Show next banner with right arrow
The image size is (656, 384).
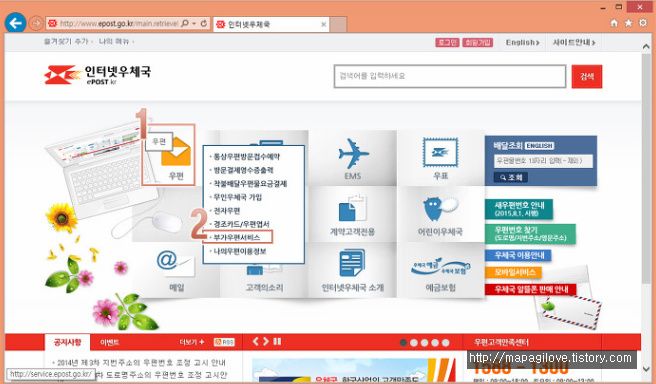click(266, 341)
